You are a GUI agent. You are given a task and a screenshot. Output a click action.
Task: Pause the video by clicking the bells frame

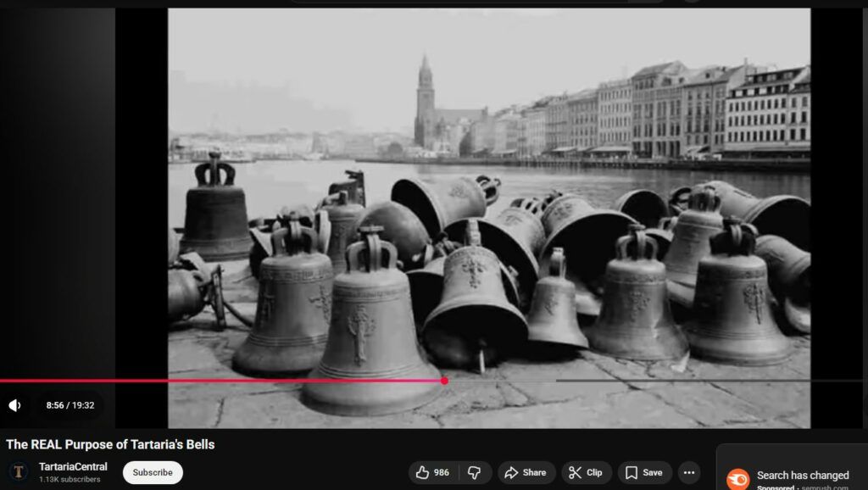[x=488, y=212]
